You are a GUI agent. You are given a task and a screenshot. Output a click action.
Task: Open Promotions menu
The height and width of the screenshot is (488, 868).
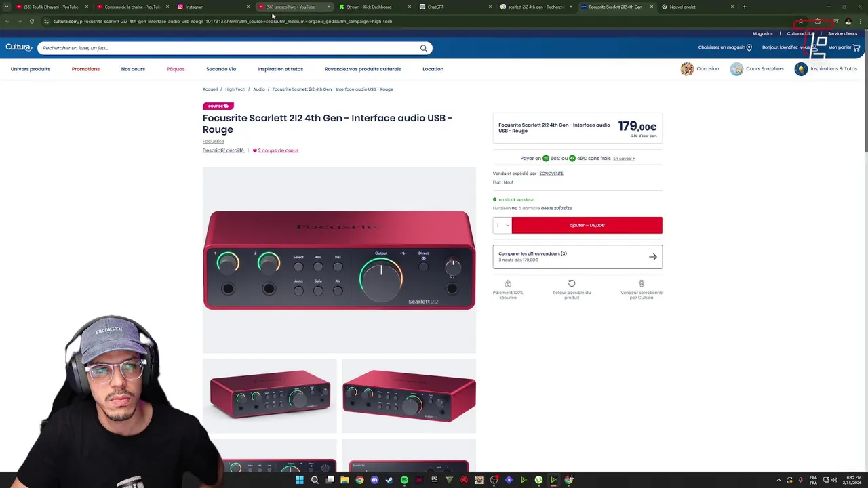click(85, 69)
